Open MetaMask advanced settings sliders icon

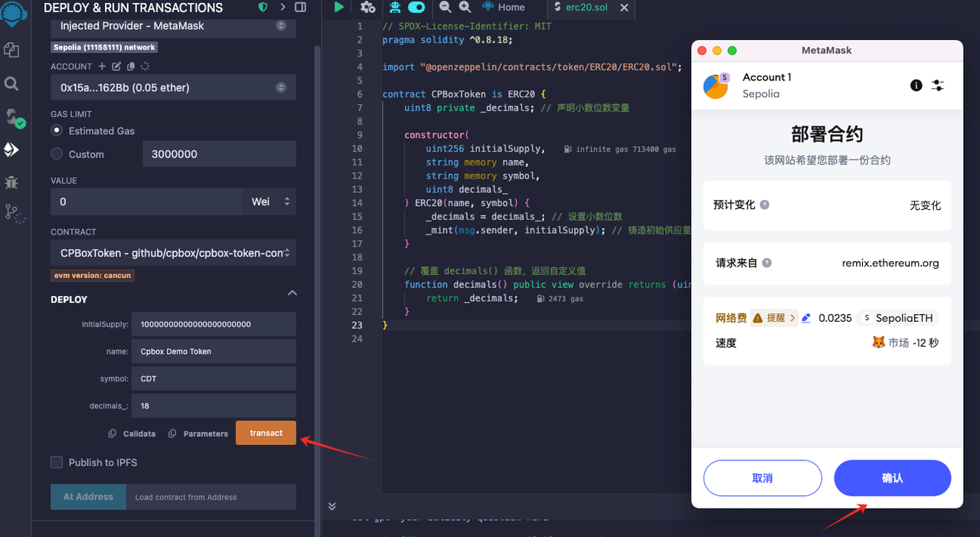938,85
